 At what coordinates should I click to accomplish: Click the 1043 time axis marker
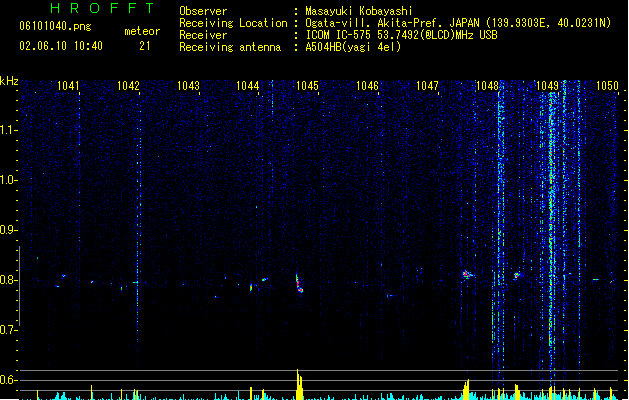point(188,86)
